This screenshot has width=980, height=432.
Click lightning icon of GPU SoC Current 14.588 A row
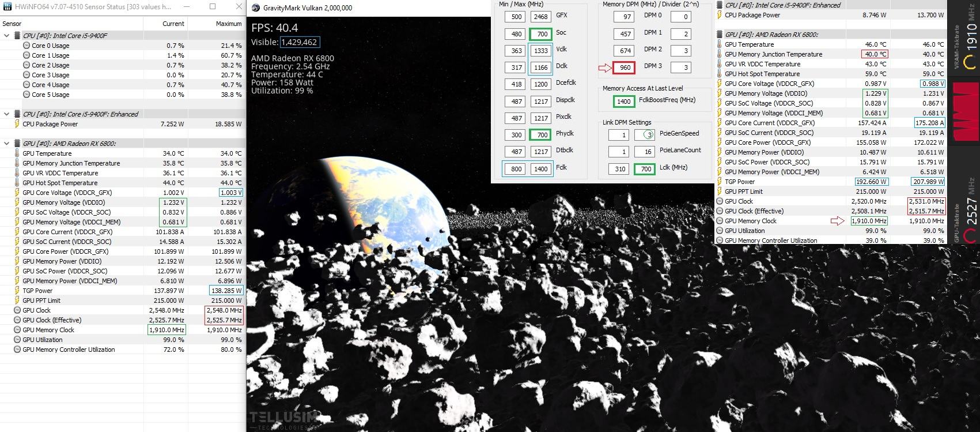[17, 242]
